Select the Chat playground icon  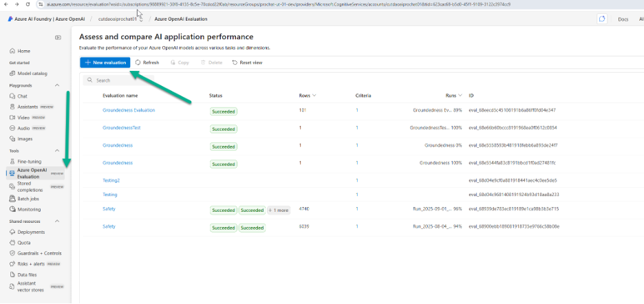[12, 96]
